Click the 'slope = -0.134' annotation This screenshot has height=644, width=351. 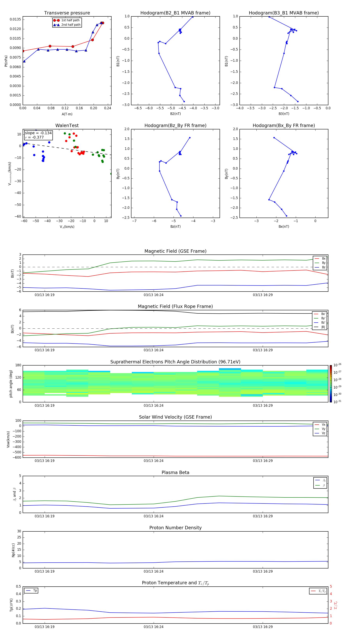pos(38,133)
